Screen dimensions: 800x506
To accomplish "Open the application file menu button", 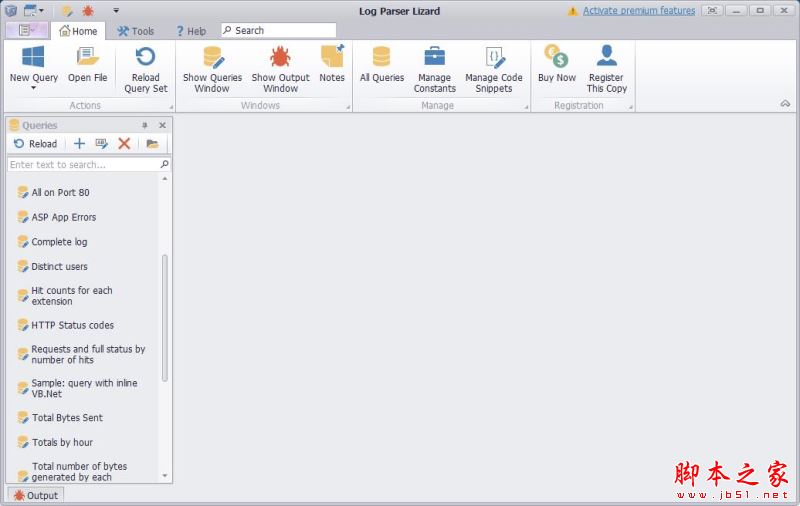I will (x=27, y=31).
